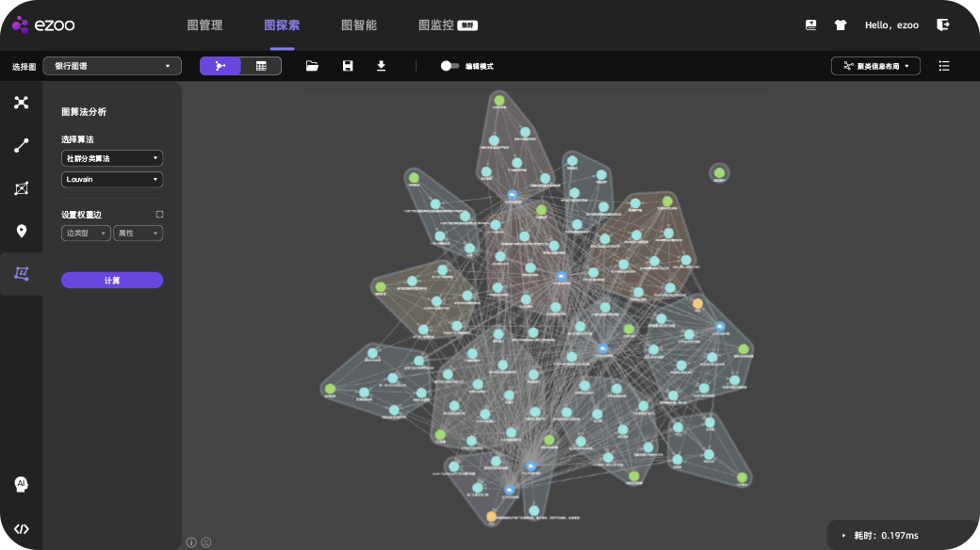
Task: Check the 设置权重边 checkbox
Action: pyautogui.click(x=159, y=215)
